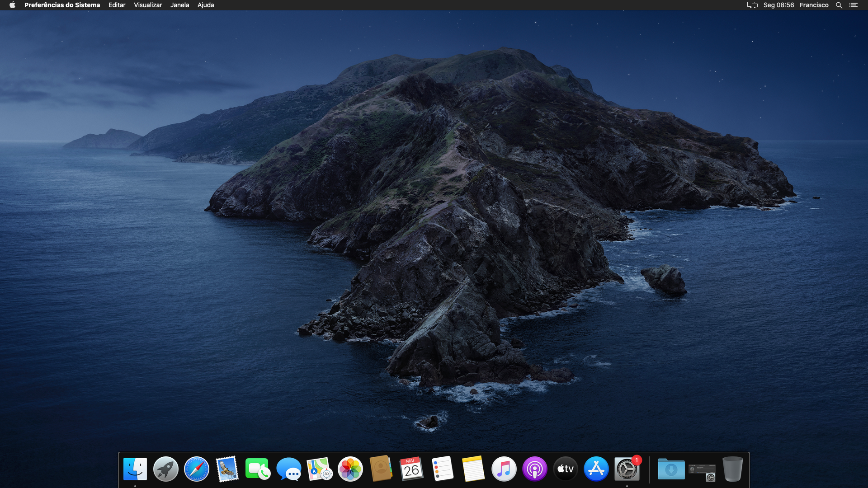Open the Podcasts app icon
Image resolution: width=868 pixels, height=488 pixels.
click(x=534, y=469)
